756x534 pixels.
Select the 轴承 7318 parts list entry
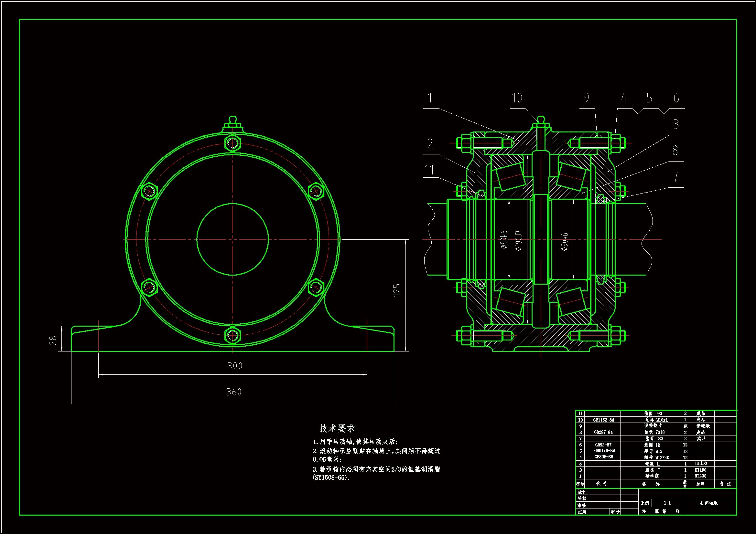click(654, 432)
